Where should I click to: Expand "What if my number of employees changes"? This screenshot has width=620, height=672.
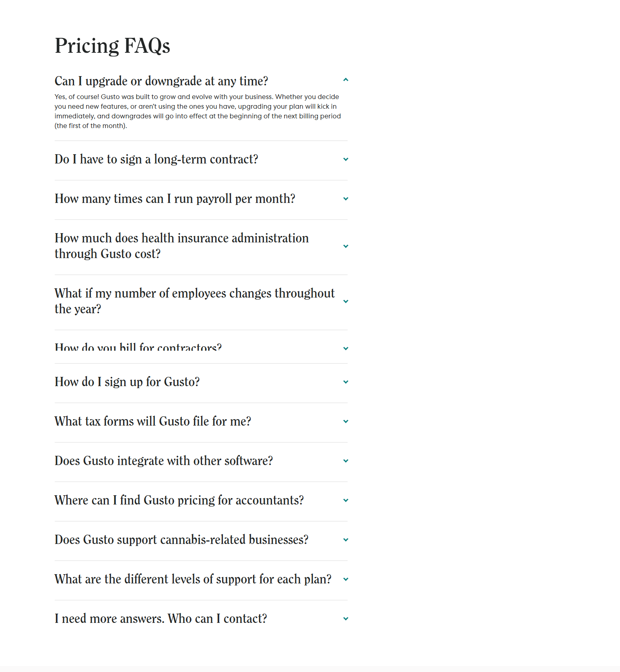[x=194, y=301]
